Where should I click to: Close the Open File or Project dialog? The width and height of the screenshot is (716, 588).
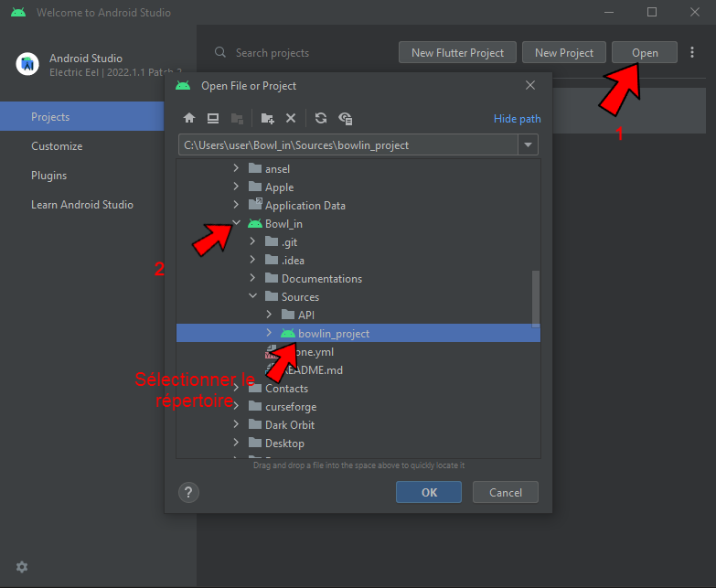(x=530, y=85)
